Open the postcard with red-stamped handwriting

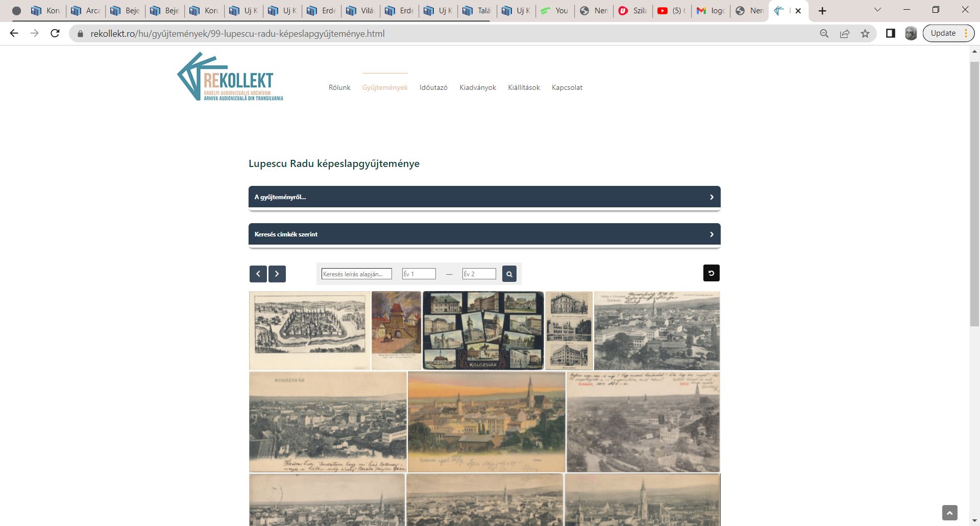tap(643, 422)
